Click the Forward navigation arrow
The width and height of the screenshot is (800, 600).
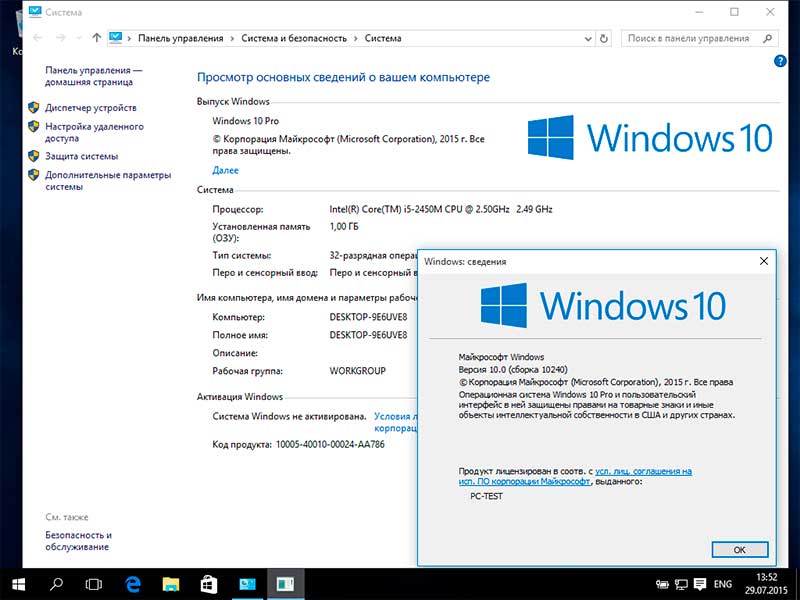click(x=61, y=38)
